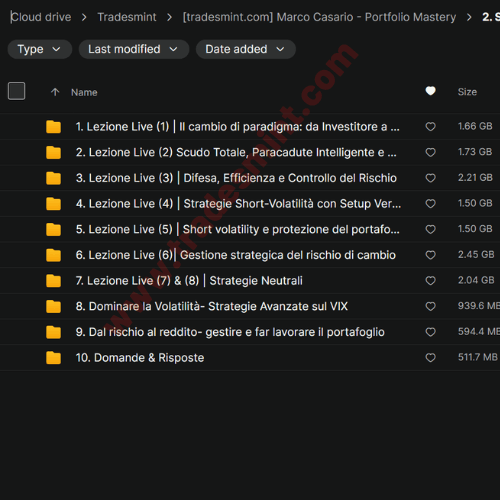Favorite the 6. Lezione Live (6) Gestione strategica folder
500x500 pixels.
430,255
